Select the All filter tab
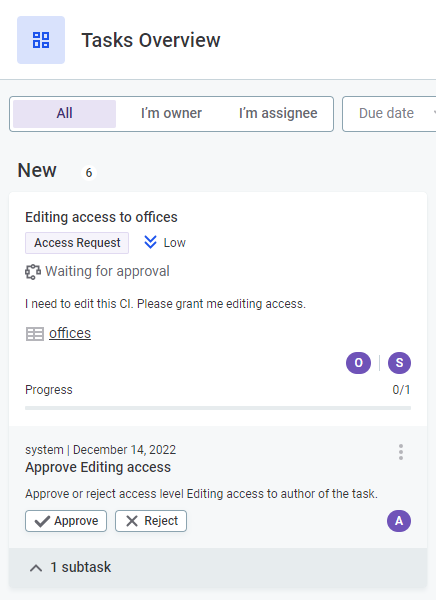Screen dimensions: 436x600 64,114
